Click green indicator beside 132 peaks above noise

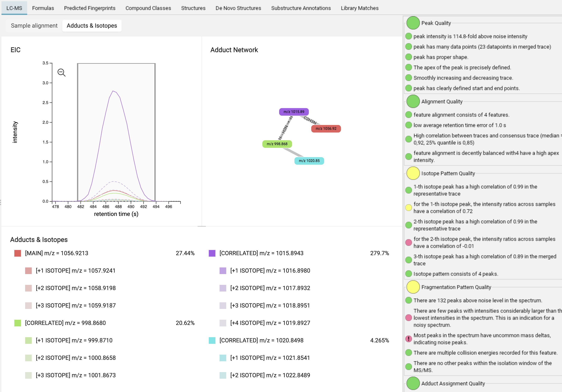point(408,300)
